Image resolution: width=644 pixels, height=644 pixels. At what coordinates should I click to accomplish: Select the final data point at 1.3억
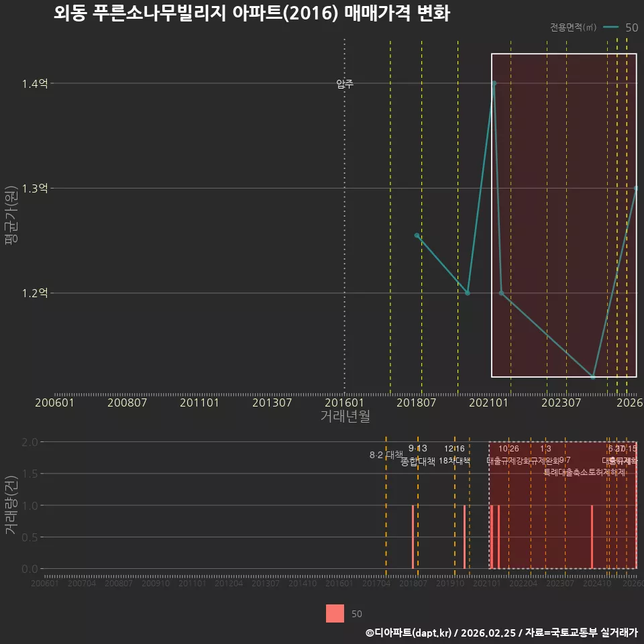click(x=636, y=188)
